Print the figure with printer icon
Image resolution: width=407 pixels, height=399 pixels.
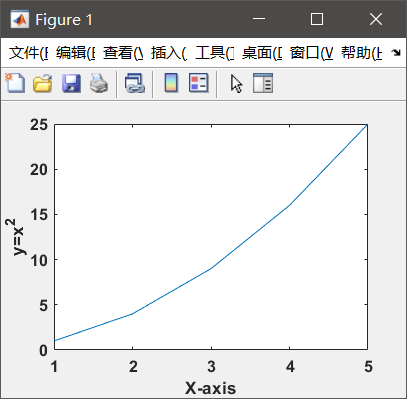click(99, 83)
